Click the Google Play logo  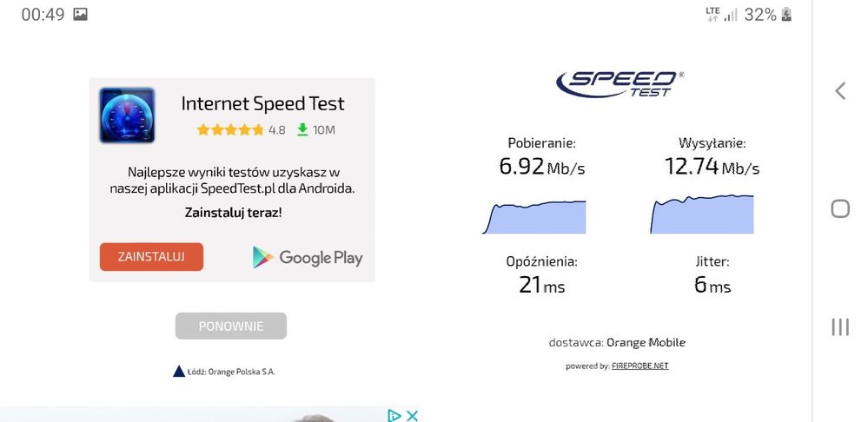pos(308,257)
